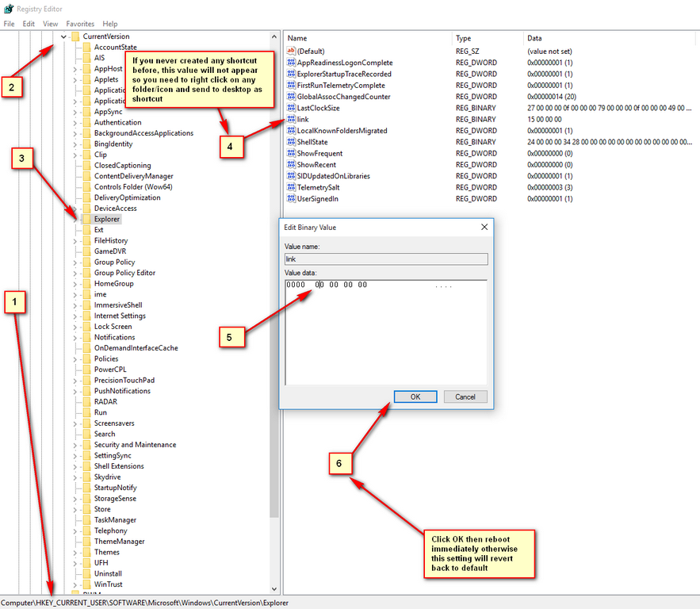Click the binary icon of the link value
Viewport: 700px width, 609px height.
(292, 119)
